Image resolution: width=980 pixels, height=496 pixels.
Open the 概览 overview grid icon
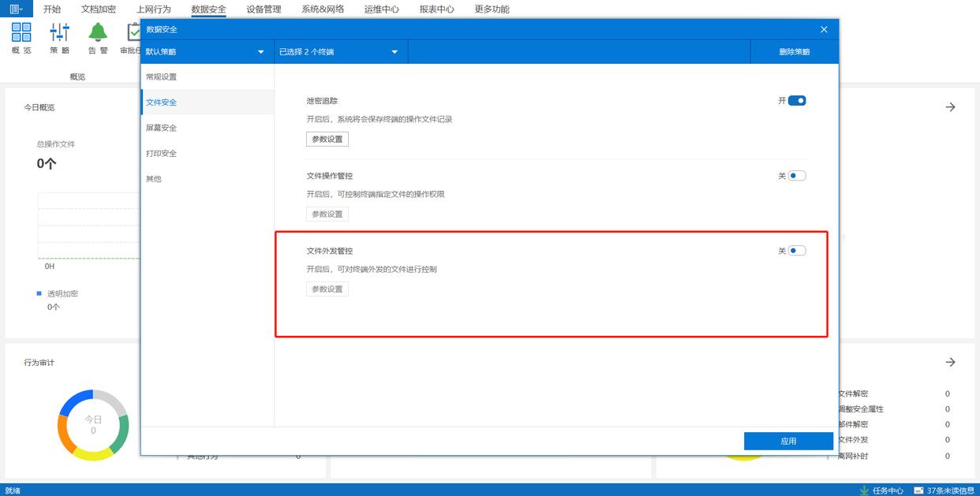click(21, 32)
